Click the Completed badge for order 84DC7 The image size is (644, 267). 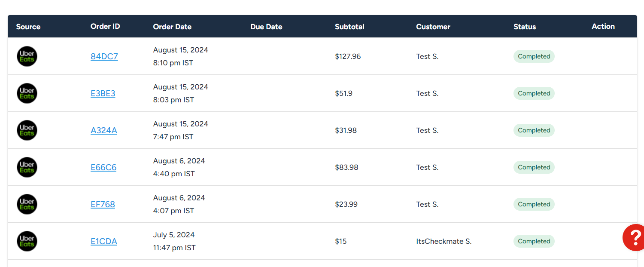coord(534,56)
